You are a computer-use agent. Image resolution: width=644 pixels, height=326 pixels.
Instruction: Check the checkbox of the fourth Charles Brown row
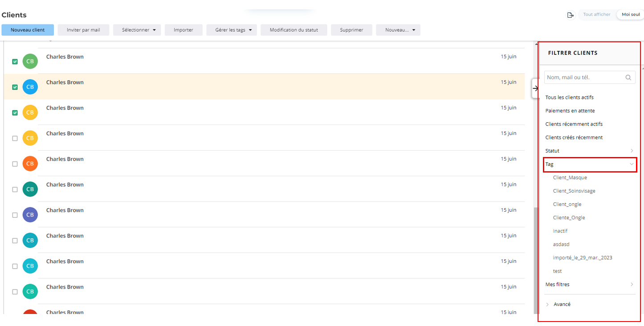click(14, 138)
